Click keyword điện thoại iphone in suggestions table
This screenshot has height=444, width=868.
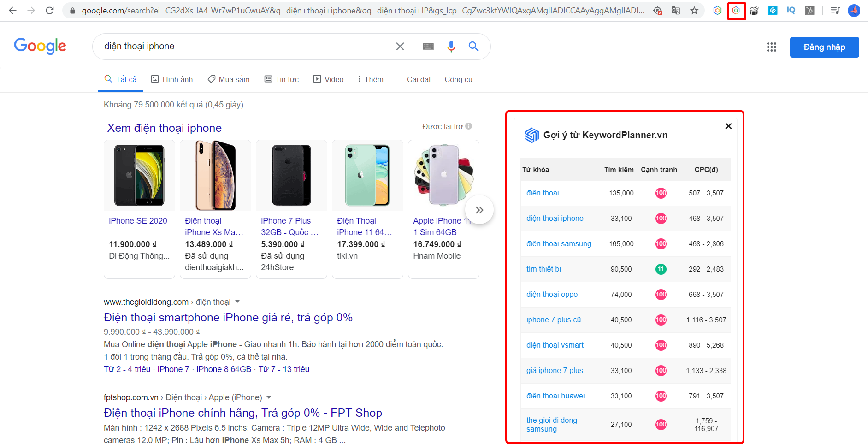pos(555,218)
